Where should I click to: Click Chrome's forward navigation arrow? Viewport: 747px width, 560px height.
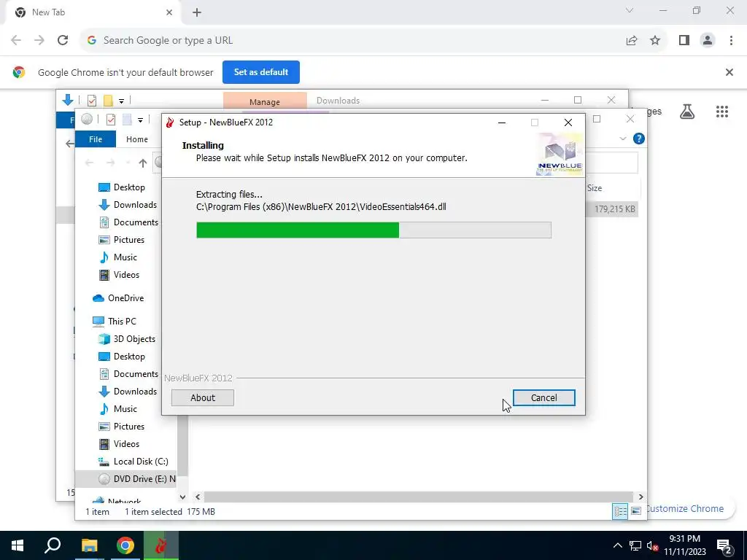39,41
